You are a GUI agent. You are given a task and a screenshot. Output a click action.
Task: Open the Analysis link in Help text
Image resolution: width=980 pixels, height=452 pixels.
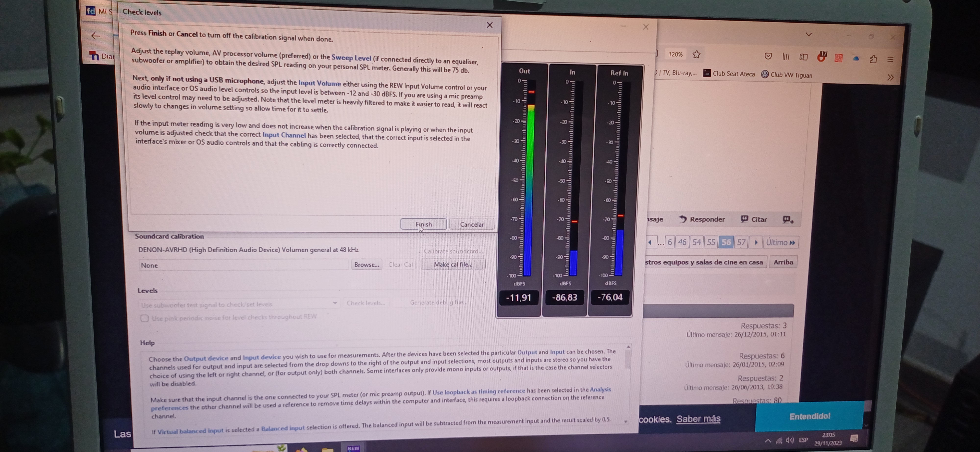tap(600, 389)
